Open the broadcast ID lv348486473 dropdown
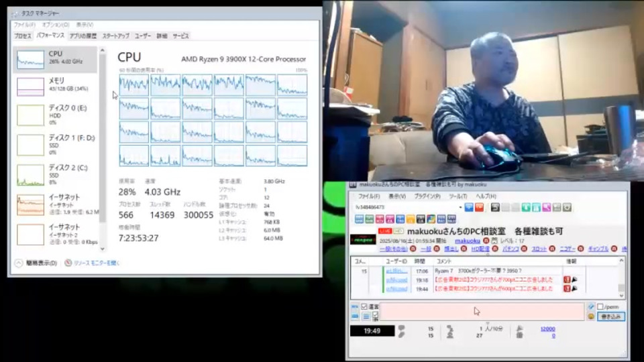Viewport: 644px width, 362px height. [x=460, y=207]
